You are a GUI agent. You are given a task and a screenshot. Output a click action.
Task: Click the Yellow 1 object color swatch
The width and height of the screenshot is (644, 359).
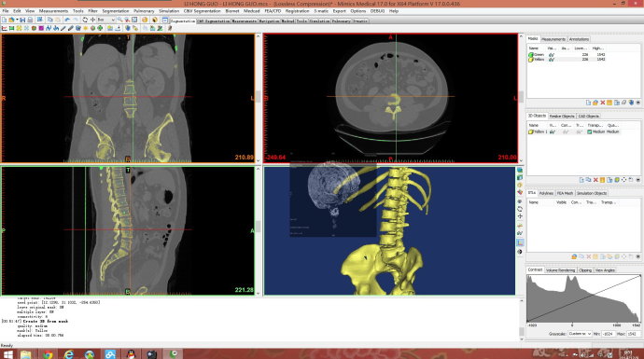pyautogui.click(x=531, y=131)
